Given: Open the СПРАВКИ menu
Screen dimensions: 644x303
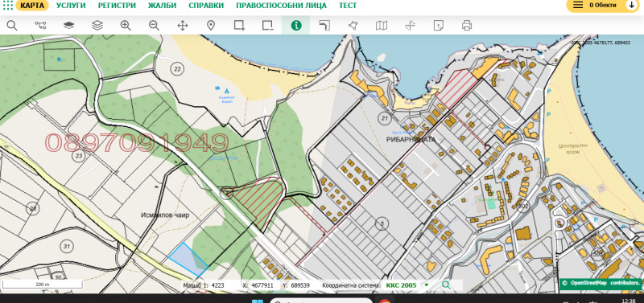Looking at the screenshot, I should (206, 6).
